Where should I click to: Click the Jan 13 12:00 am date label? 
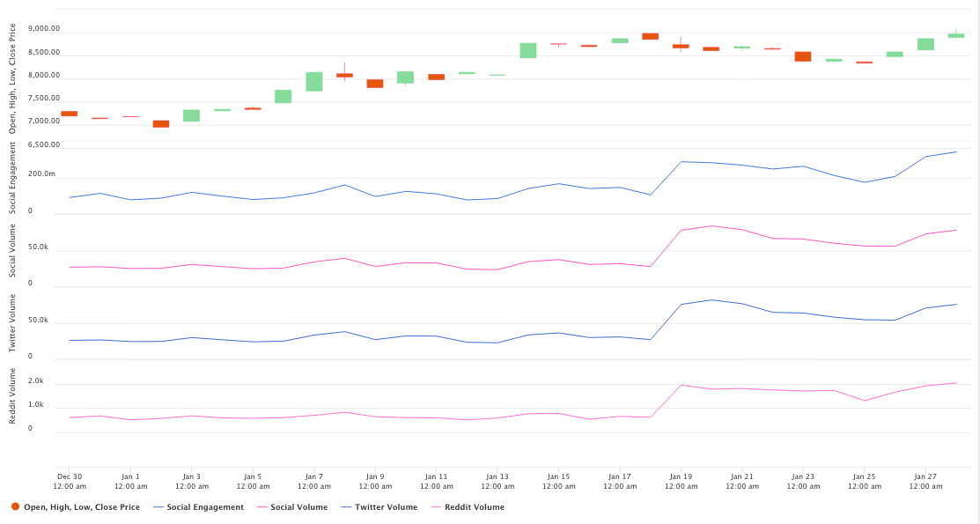pos(497,482)
